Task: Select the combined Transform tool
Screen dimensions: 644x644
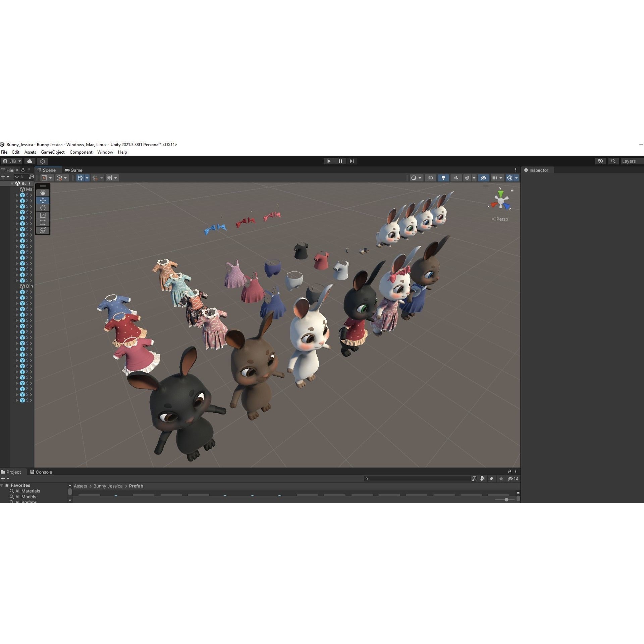Action: pyautogui.click(x=43, y=230)
